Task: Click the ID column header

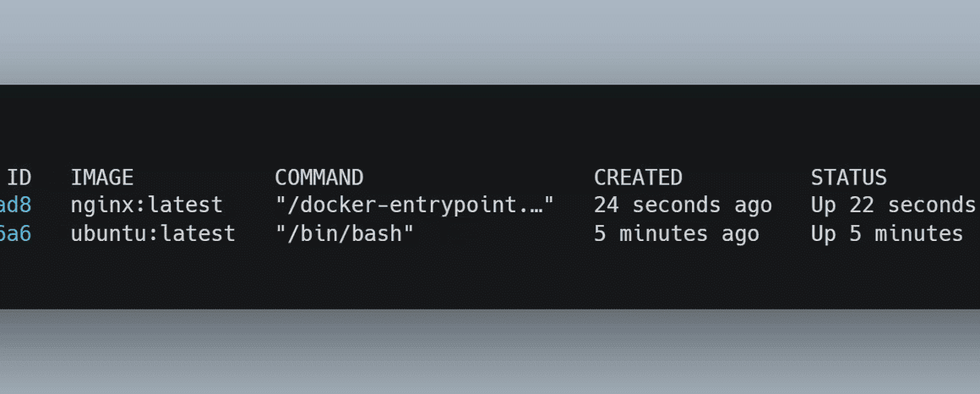Action: click(x=19, y=178)
